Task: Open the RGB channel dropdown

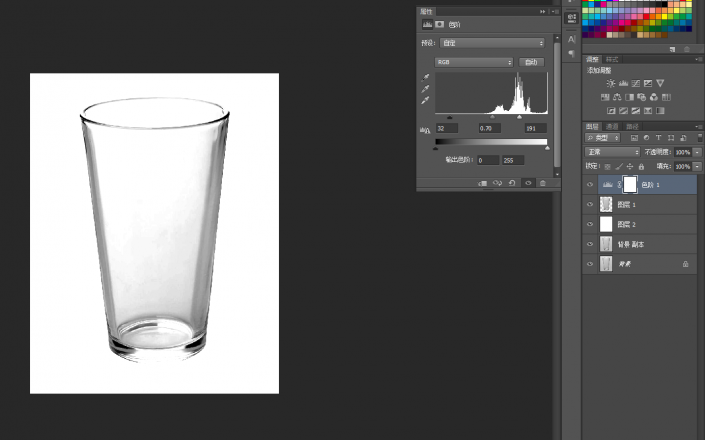Action: [473, 62]
